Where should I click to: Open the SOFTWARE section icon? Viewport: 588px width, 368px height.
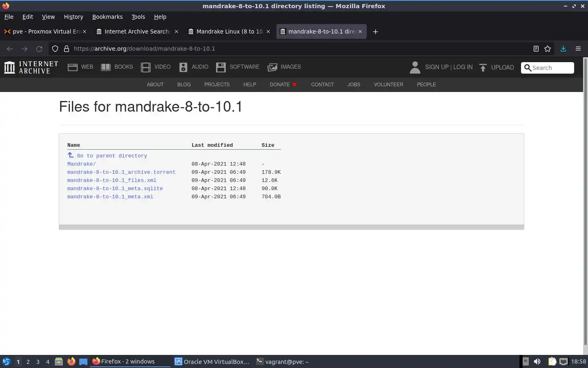pos(221,67)
